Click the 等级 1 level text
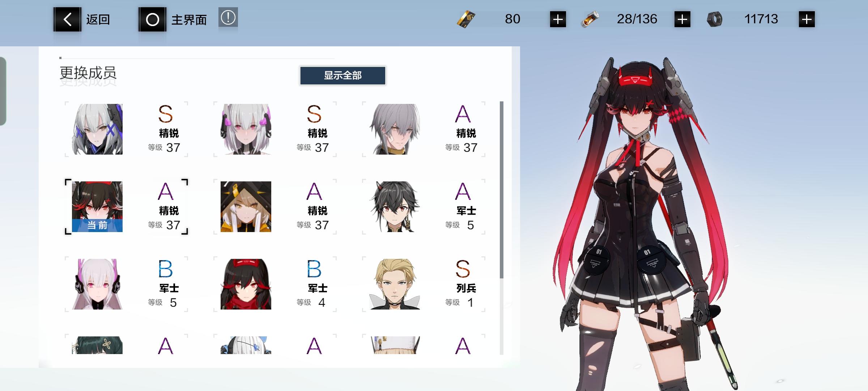 point(459,302)
